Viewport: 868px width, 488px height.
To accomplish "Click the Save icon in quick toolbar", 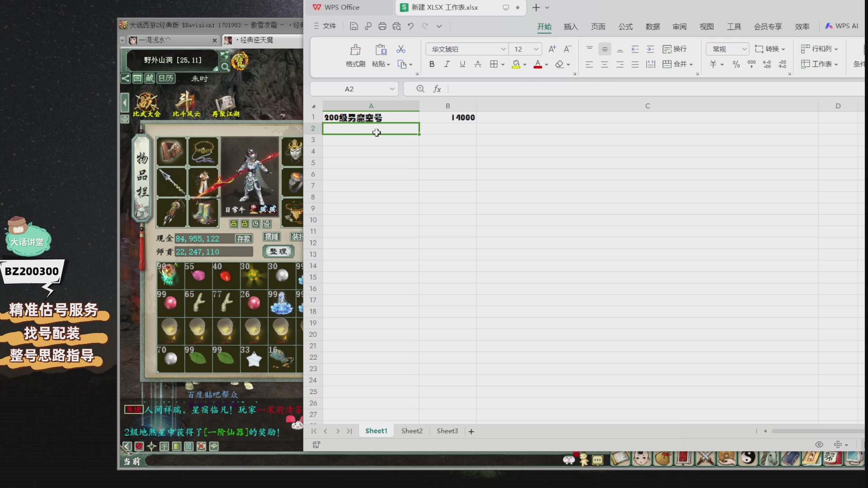I will (x=354, y=26).
